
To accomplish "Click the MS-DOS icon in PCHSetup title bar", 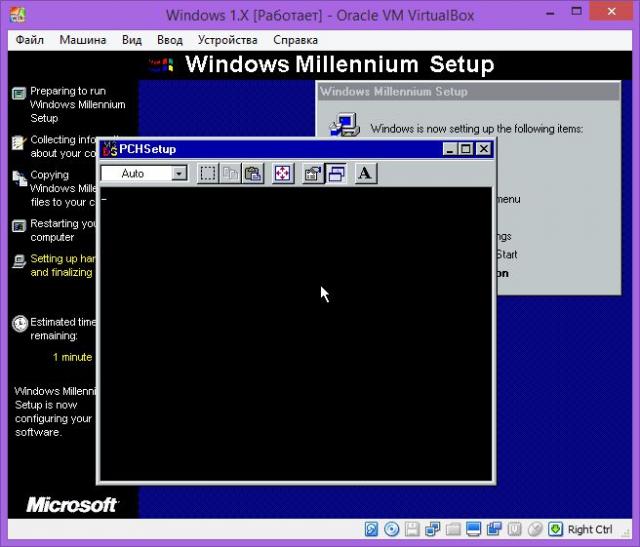I will tap(110, 149).
